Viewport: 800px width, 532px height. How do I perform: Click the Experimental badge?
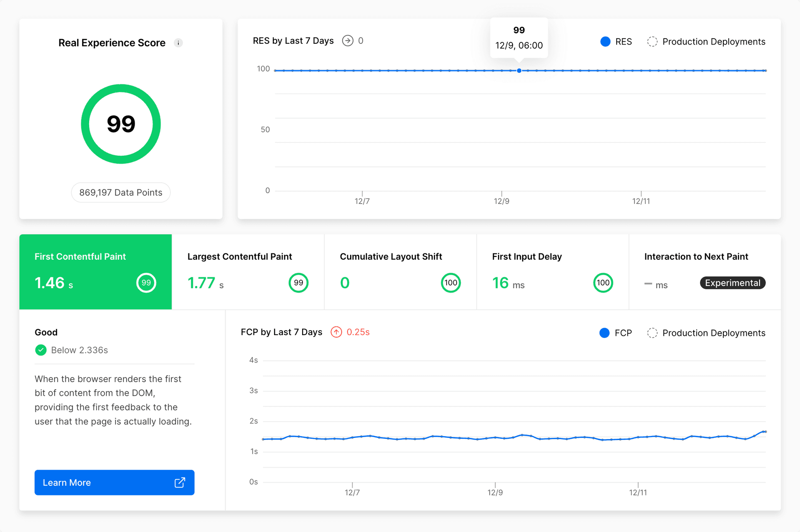click(x=732, y=283)
